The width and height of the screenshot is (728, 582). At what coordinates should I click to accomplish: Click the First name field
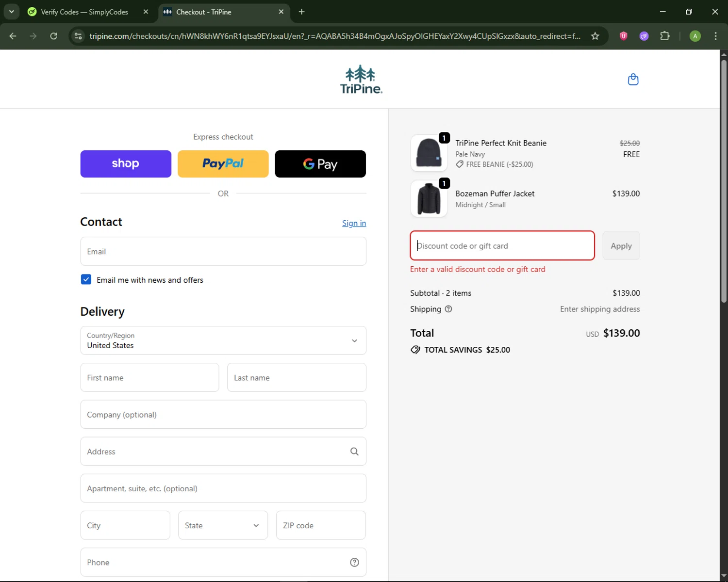[149, 377]
